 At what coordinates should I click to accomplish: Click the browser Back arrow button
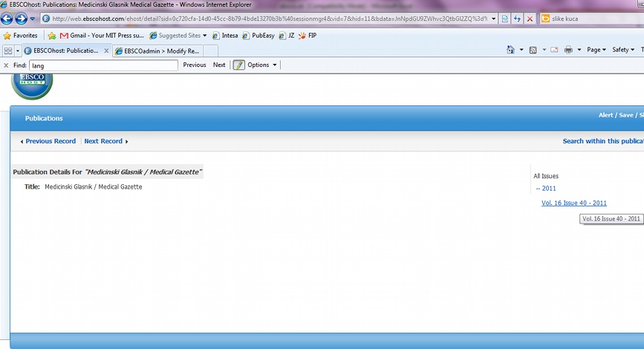[x=8, y=19]
